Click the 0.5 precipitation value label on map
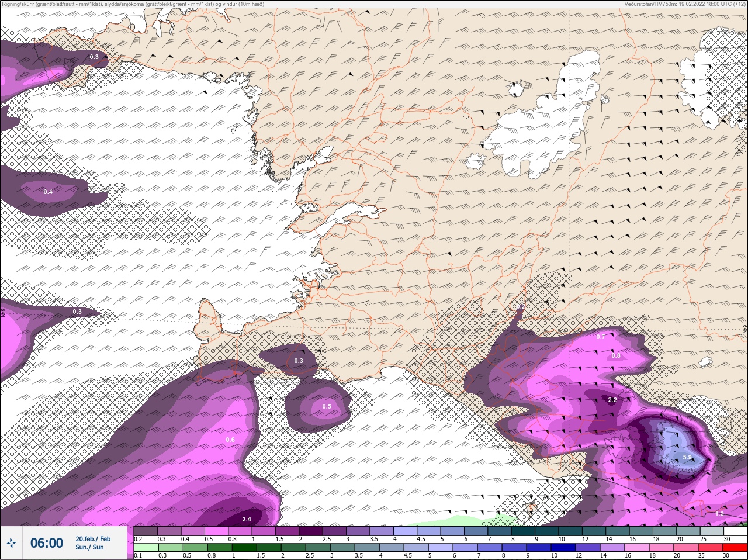Screen dimensions: 748x560 click(x=327, y=406)
